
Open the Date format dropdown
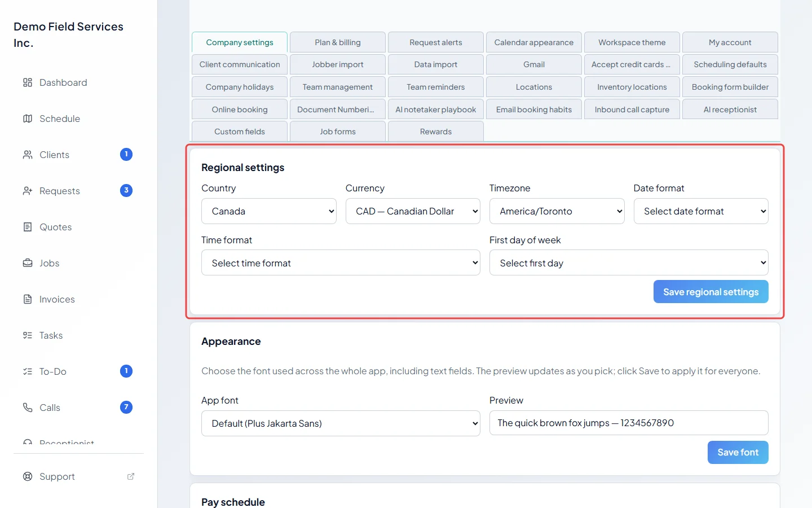[701, 211]
